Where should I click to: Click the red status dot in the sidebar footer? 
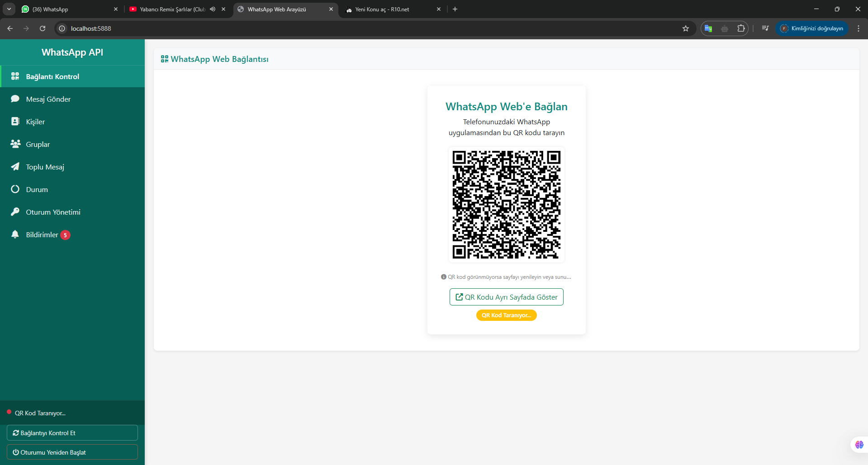tap(9, 412)
